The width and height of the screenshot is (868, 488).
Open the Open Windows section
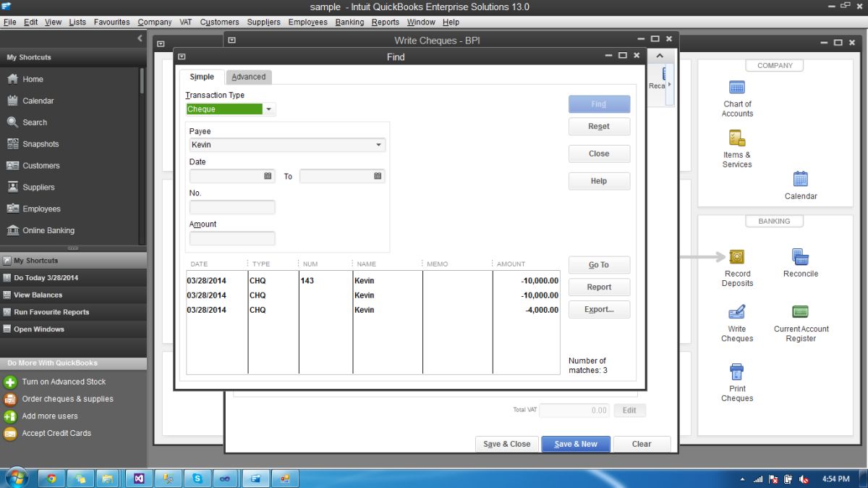click(73, 329)
